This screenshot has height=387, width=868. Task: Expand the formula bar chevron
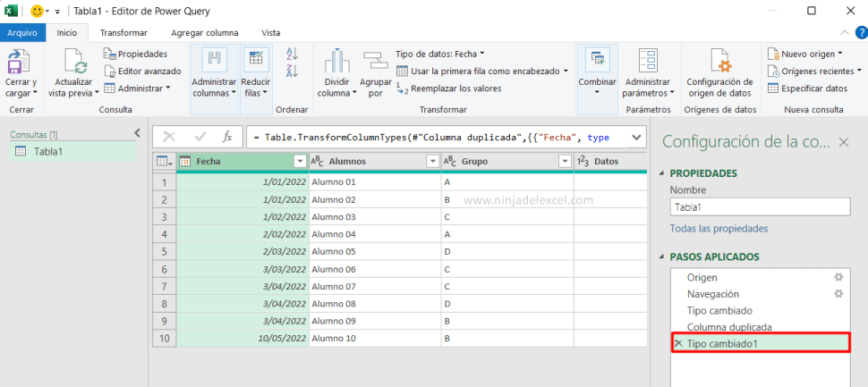coord(635,137)
